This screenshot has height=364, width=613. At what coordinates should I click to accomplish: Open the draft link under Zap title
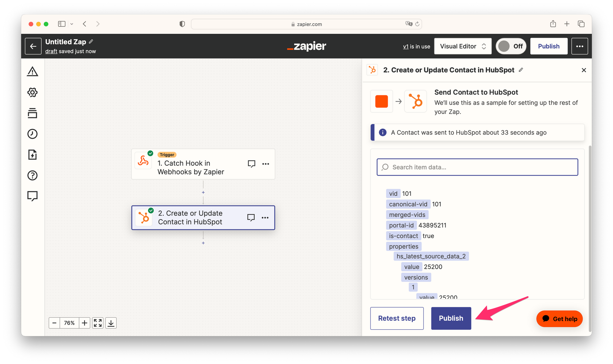coord(51,51)
